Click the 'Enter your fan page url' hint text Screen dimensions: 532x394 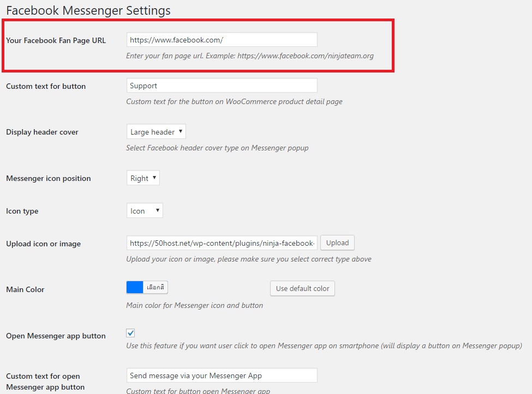pos(250,56)
